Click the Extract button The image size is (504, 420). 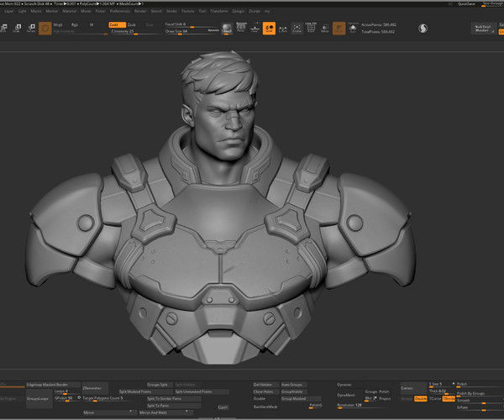[413, 388]
